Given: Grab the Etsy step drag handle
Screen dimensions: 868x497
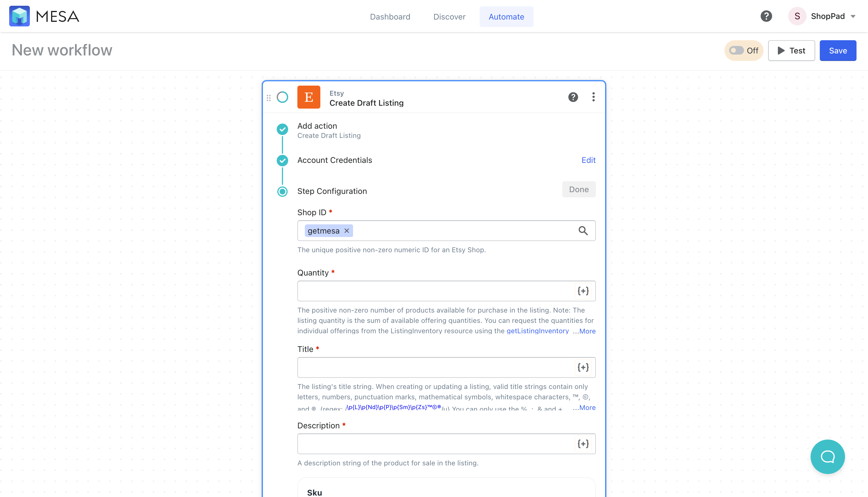Looking at the screenshot, I should [269, 98].
